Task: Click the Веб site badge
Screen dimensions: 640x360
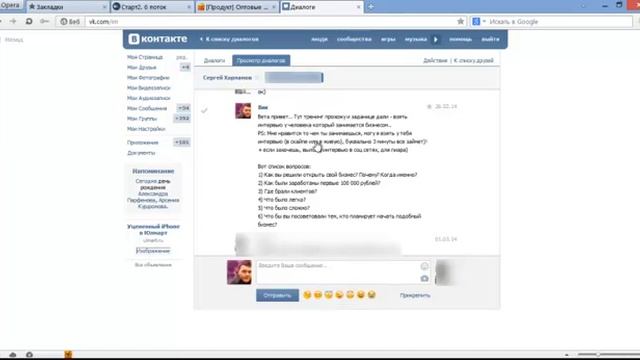Action: [70, 22]
